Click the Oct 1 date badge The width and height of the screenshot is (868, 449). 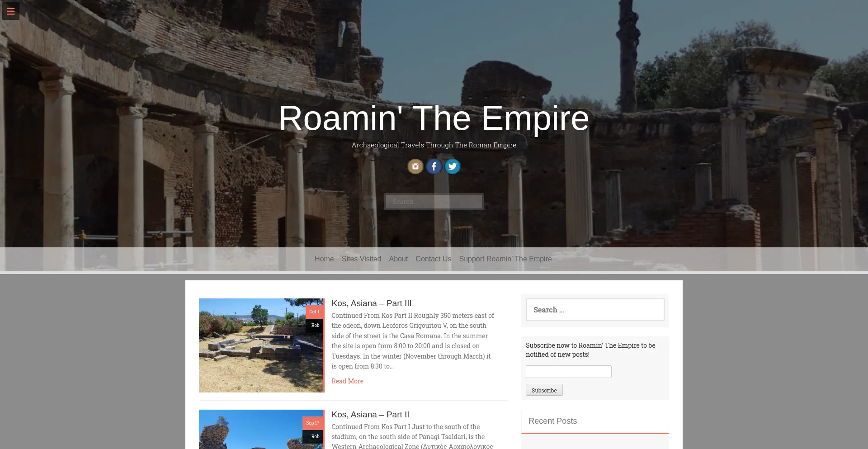click(x=314, y=312)
